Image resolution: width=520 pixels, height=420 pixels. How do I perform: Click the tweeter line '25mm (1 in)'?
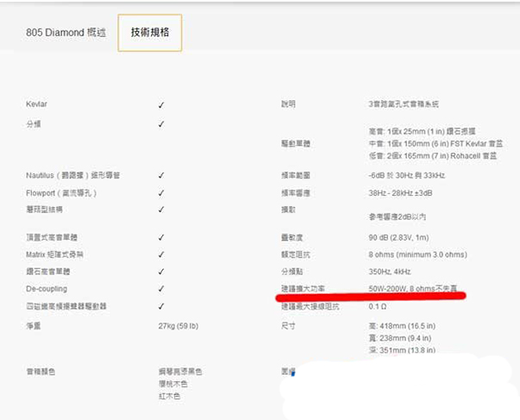pos(423,131)
